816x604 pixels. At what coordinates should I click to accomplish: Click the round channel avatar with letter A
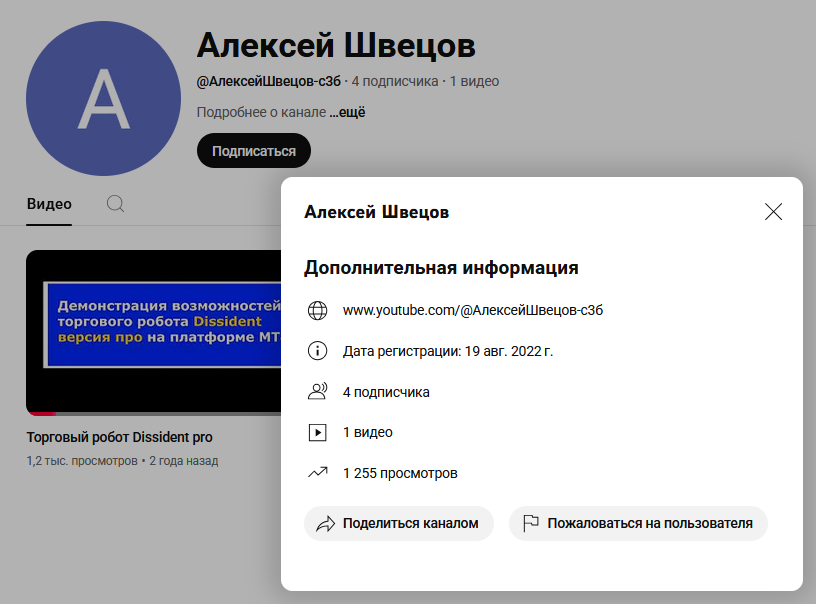104,98
